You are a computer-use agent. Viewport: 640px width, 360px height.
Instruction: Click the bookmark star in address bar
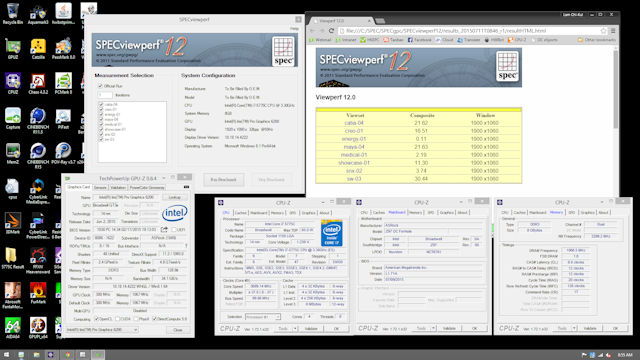point(603,31)
